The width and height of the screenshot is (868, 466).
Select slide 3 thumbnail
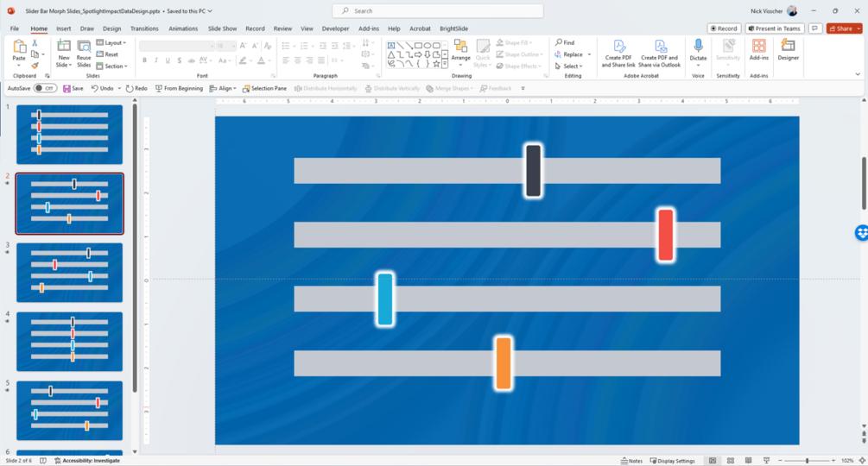tap(70, 273)
